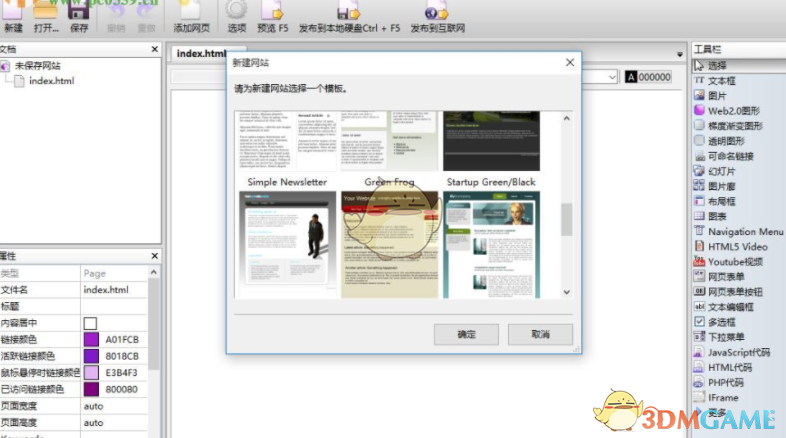The width and height of the screenshot is (786, 438).
Task: Choose the Simple Newsletter template thumbnail
Action: tap(288, 141)
